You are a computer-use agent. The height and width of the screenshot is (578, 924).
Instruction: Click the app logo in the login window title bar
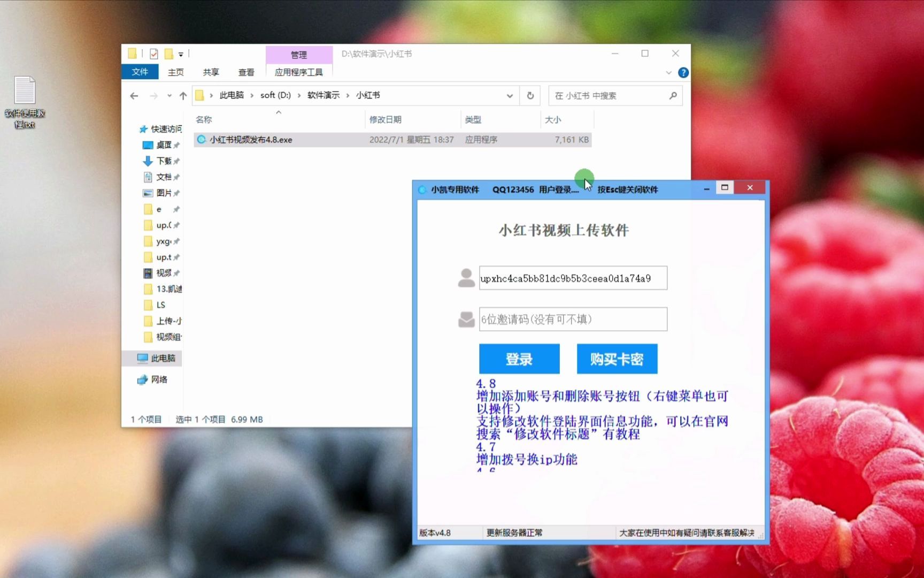coord(423,189)
